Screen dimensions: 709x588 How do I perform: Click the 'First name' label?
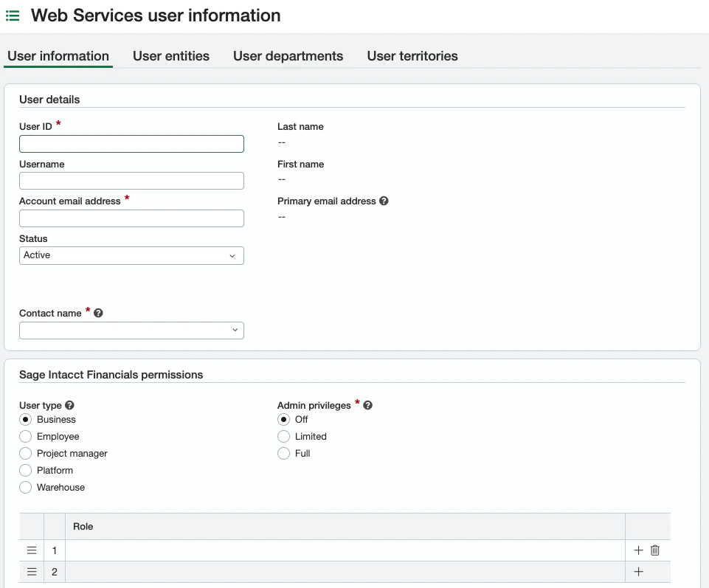click(x=301, y=165)
